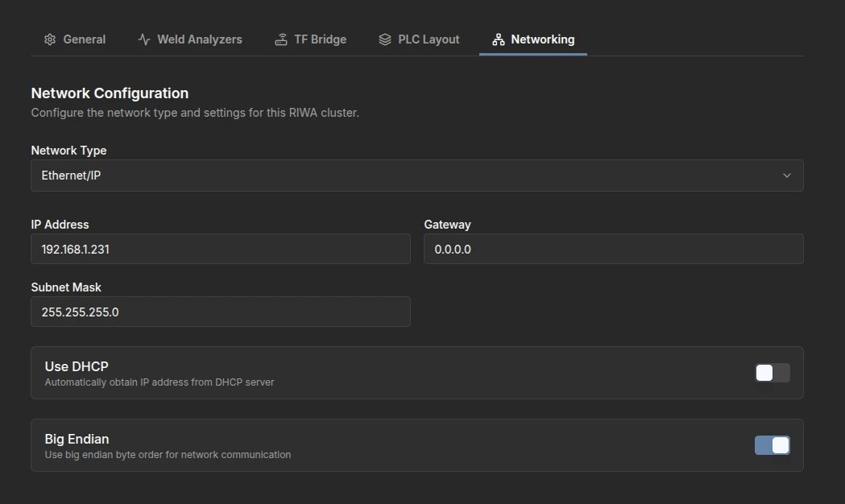Click the Networking network icon

point(499,39)
